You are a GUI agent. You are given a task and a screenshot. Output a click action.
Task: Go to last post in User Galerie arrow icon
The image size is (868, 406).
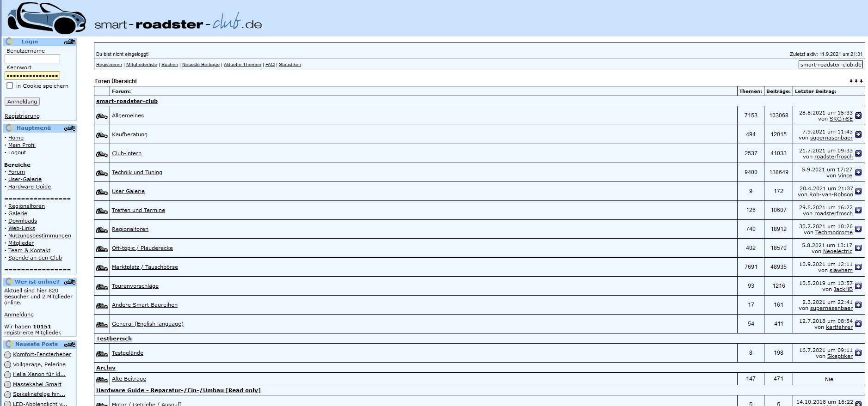(858, 191)
